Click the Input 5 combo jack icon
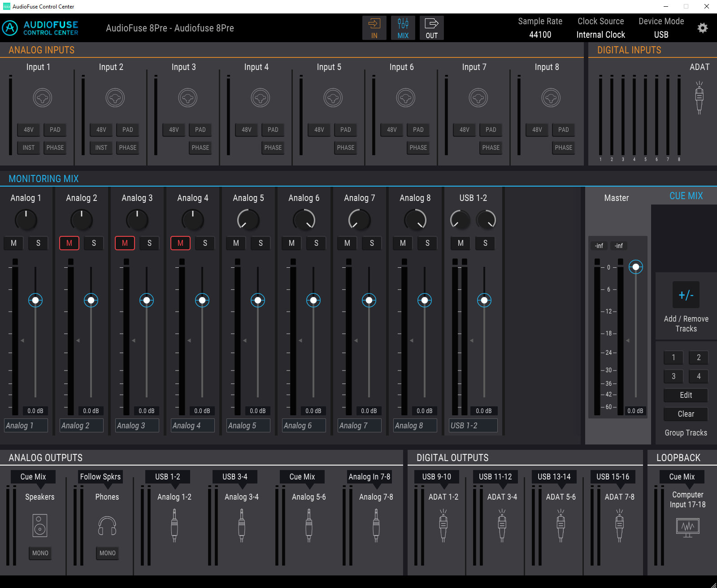The width and height of the screenshot is (717, 588). click(333, 98)
